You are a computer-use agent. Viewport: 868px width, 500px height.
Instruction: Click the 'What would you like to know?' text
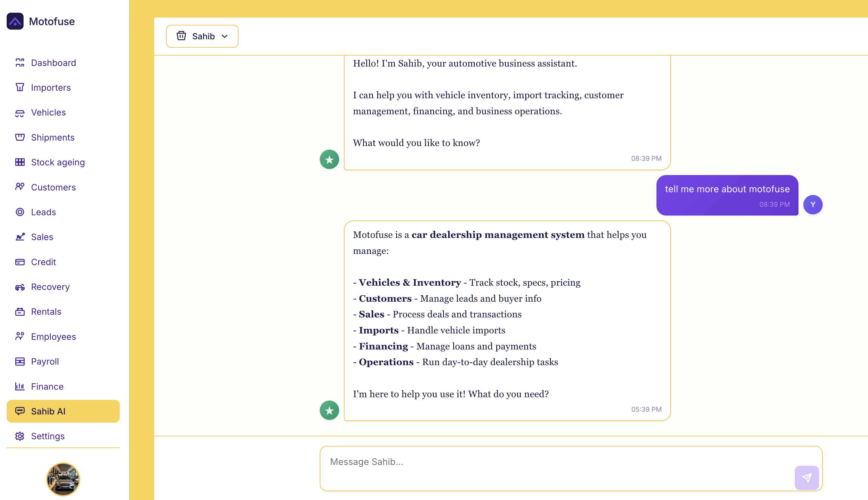click(x=416, y=142)
